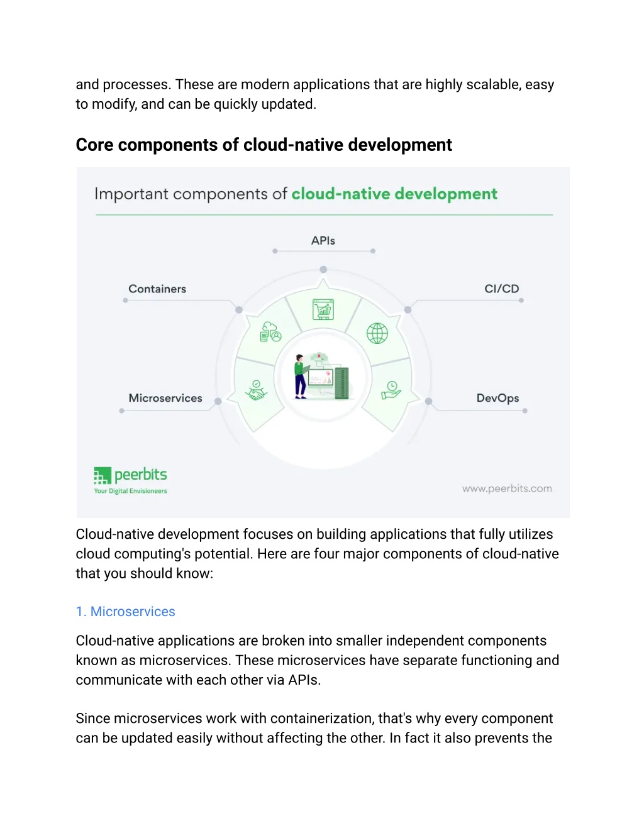Click 'Important components of' image title text
Screen dimensions: 644x833
[x=191, y=194]
